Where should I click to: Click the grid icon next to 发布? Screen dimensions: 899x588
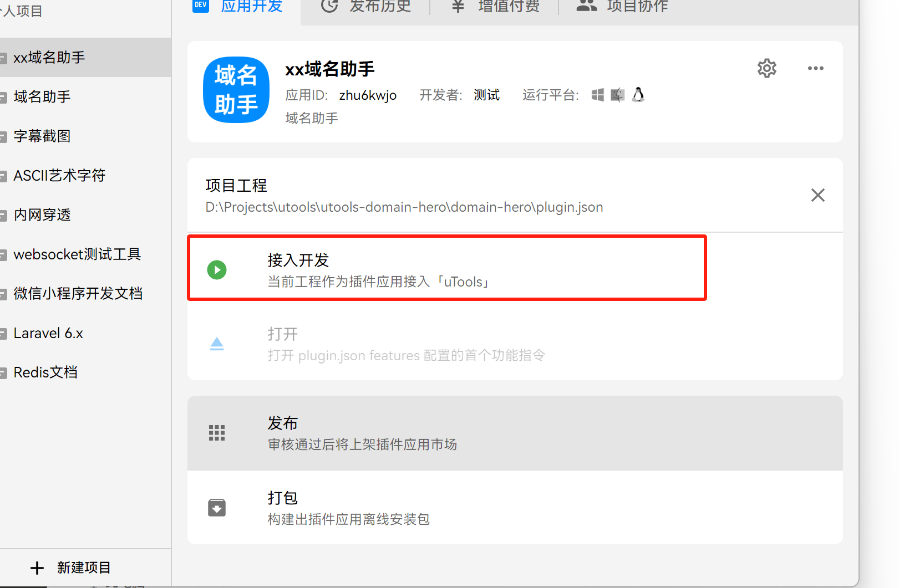pyautogui.click(x=217, y=433)
